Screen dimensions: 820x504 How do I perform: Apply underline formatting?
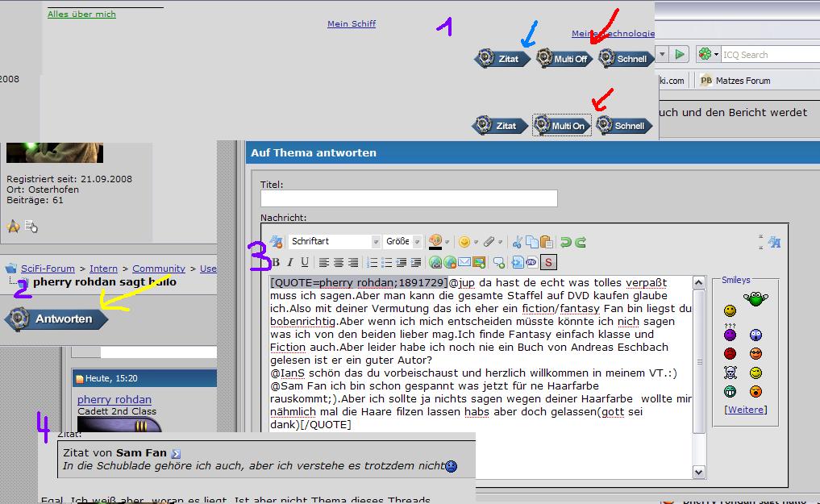point(304,262)
